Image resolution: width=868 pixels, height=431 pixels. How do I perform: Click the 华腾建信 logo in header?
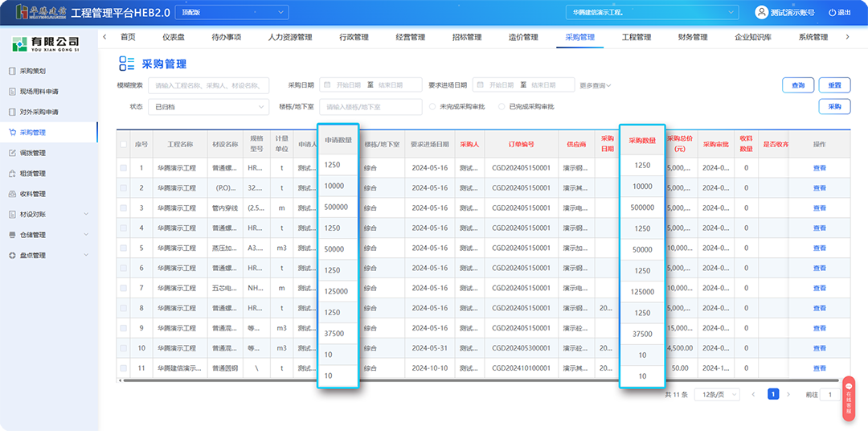41,11
